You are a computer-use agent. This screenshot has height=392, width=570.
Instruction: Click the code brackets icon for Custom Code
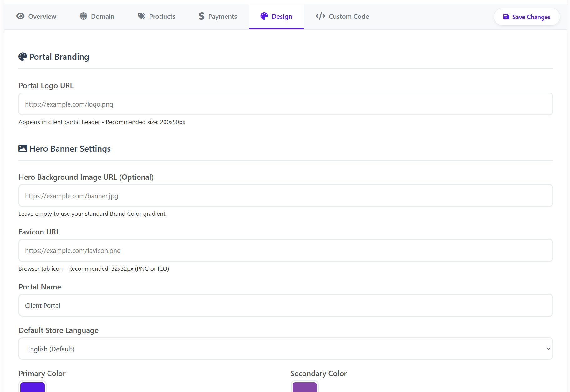click(320, 16)
